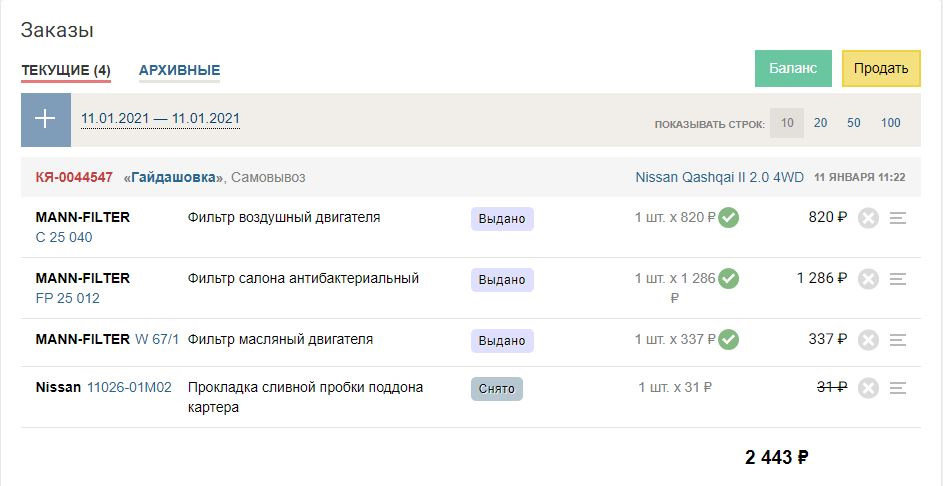
Task: Cancel the W 67/1 oil filter item
Action: pos(868,340)
